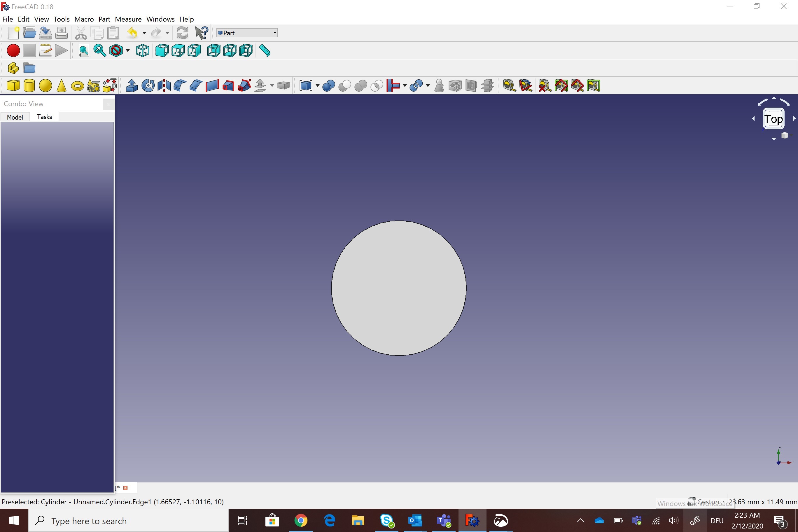This screenshot has height=532, width=798.
Task: Select the Mirroring tool
Action: [x=164, y=86]
